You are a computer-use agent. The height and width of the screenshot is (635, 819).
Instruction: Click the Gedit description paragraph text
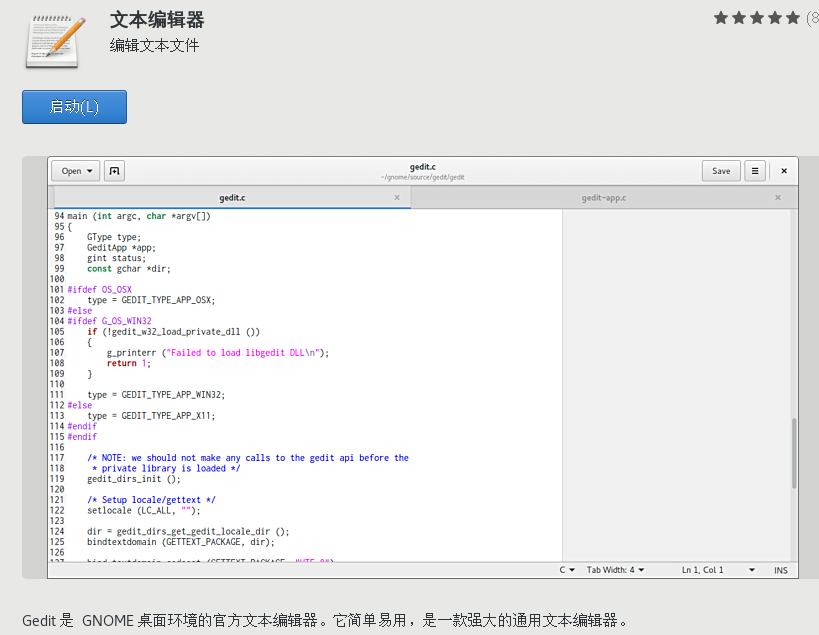point(324,620)
